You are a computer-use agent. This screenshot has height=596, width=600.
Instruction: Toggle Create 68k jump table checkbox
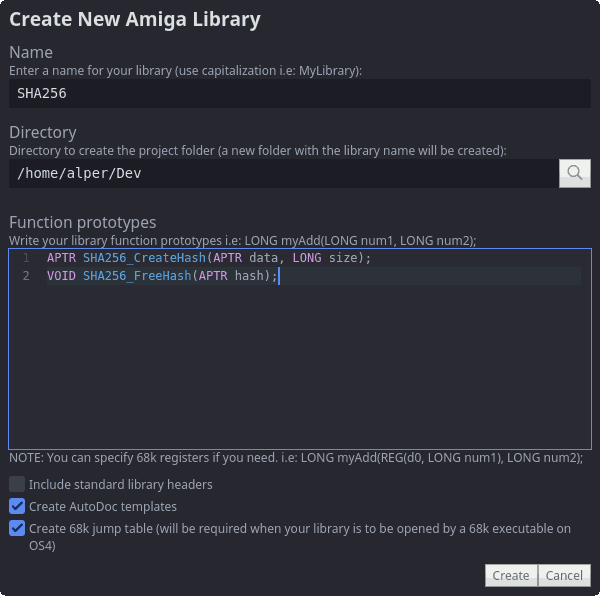pyautogui.click(x=17, y=528)
